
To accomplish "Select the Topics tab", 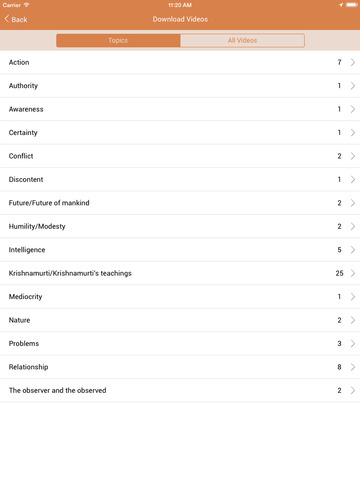I will tap(118, 40).
